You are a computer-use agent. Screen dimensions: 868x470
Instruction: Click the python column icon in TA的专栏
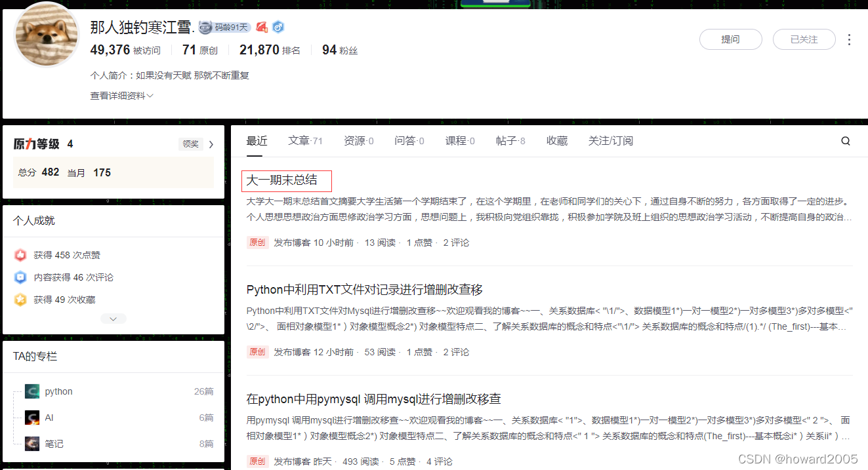(31, 391)
